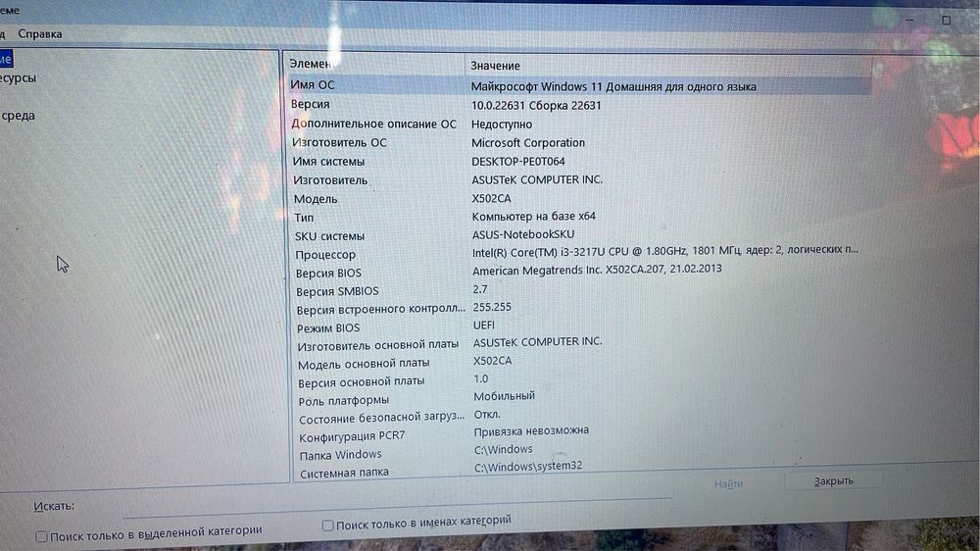Select the ресурсы tree item
Screen dimensions: 980x551
(18, 78)
